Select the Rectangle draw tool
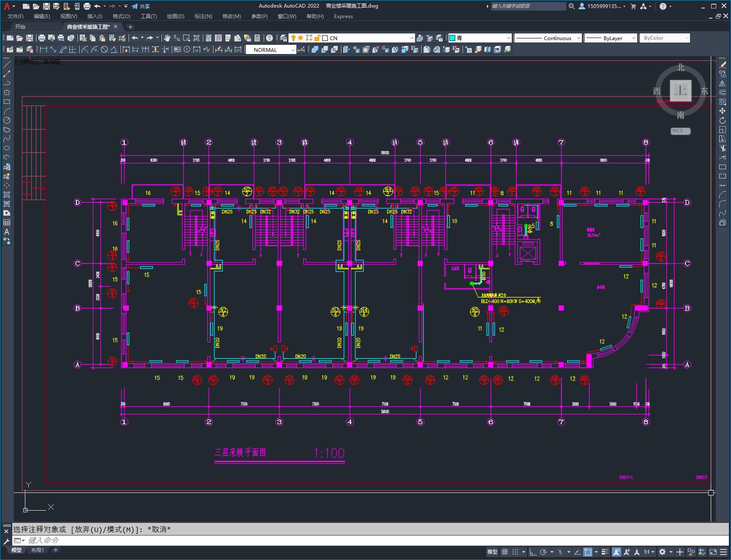Image resolution: width=731 pixels, height=560 pixels. 7,102
